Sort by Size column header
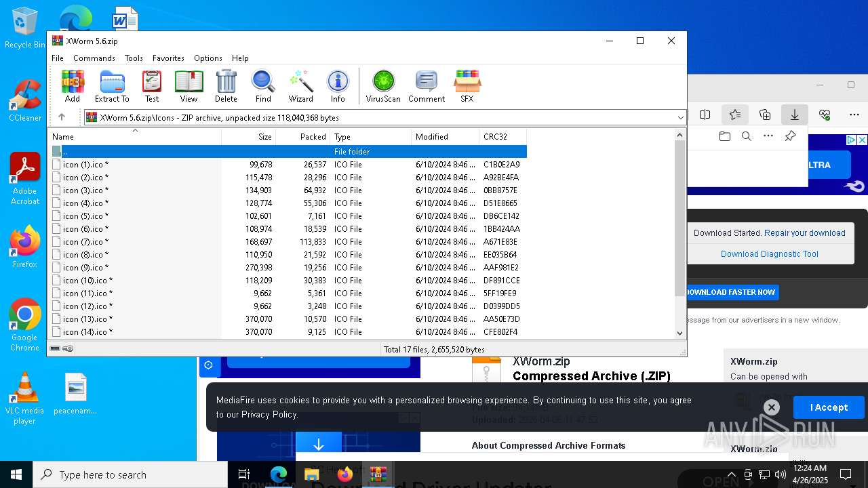 tap(248, 136)
